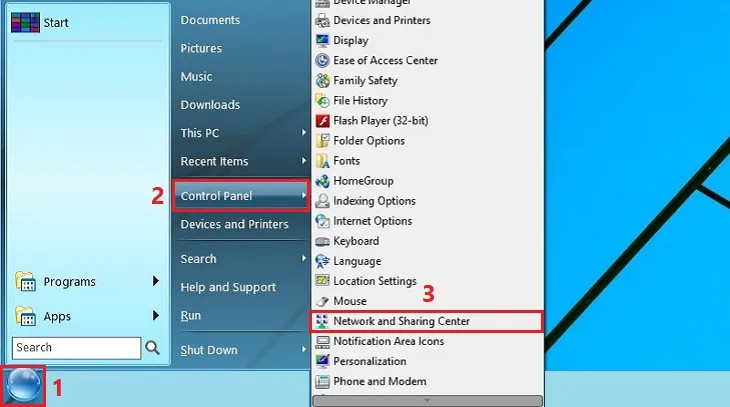
Task: Open the Programs folder icon
Action: 25,281
